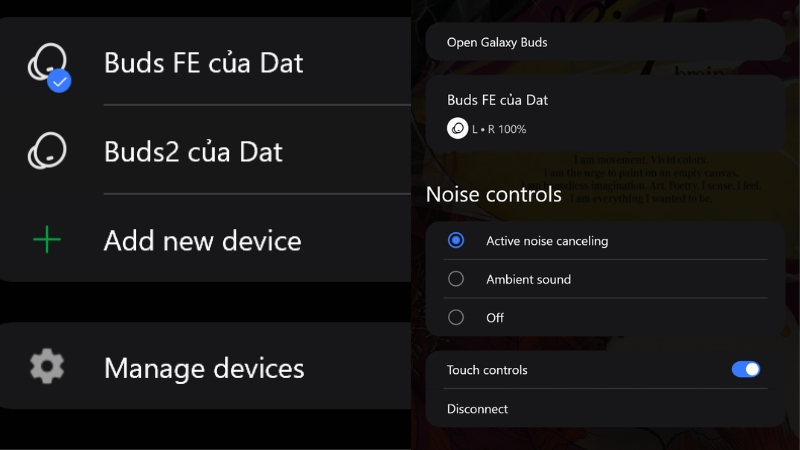Select Buds FE của Dat device
The image size is (800, 450).
[203, 63]
